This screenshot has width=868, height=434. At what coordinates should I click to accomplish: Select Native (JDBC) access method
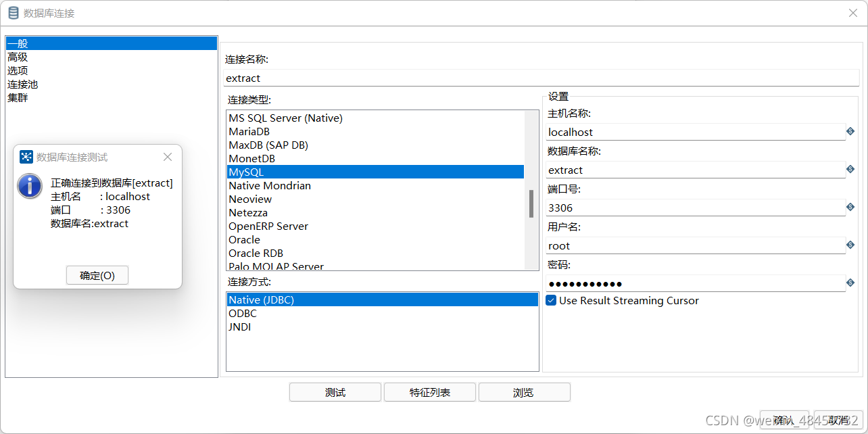pos(382,299)
